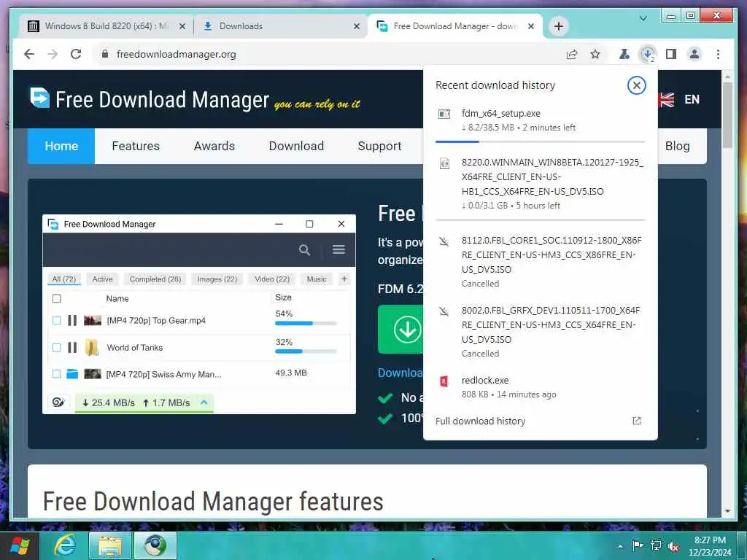Click pause icon for World of Tanks
The height and width of the screenshot is (560, 747).
point(72,348)
